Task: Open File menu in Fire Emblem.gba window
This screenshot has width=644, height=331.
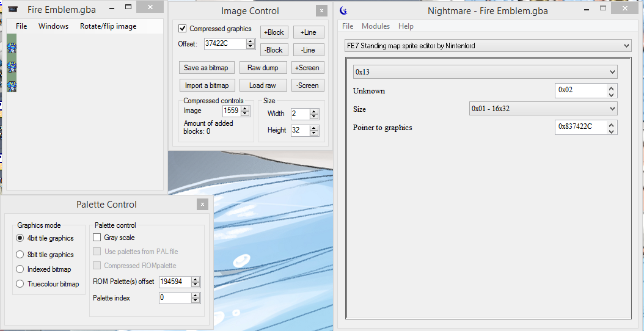Action: click(21, 26)
